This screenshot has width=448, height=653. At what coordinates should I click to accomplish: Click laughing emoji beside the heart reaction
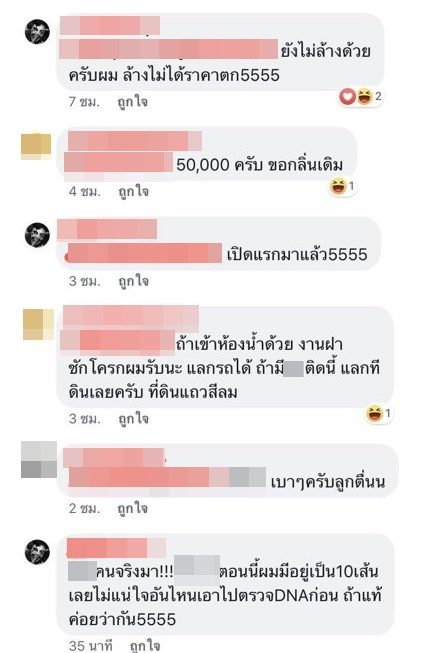coord(365,97)
